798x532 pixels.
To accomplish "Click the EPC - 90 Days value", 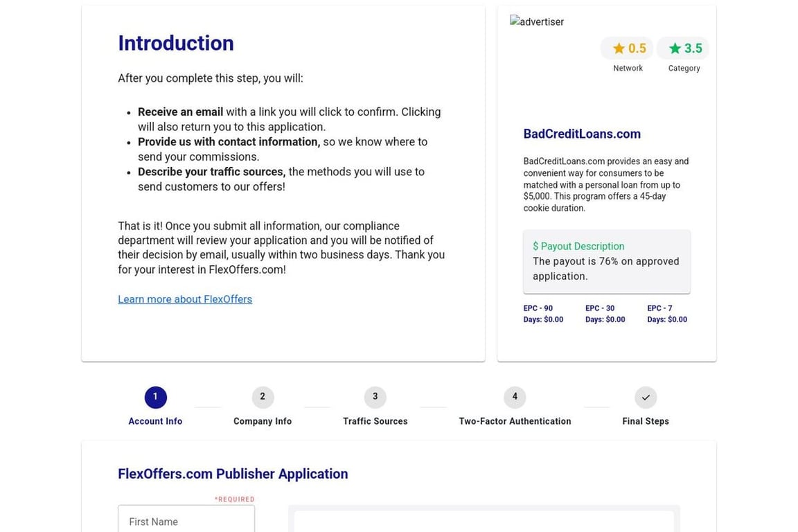I will 543,314.
